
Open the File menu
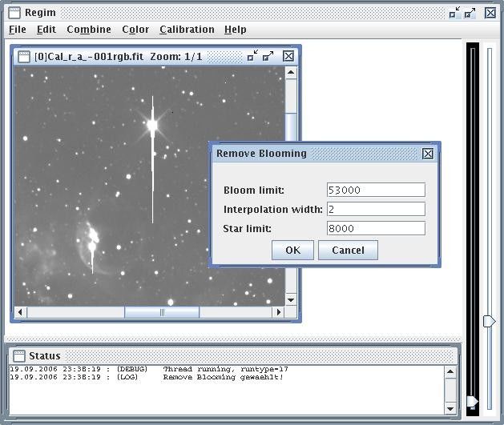tap(18, 30)
